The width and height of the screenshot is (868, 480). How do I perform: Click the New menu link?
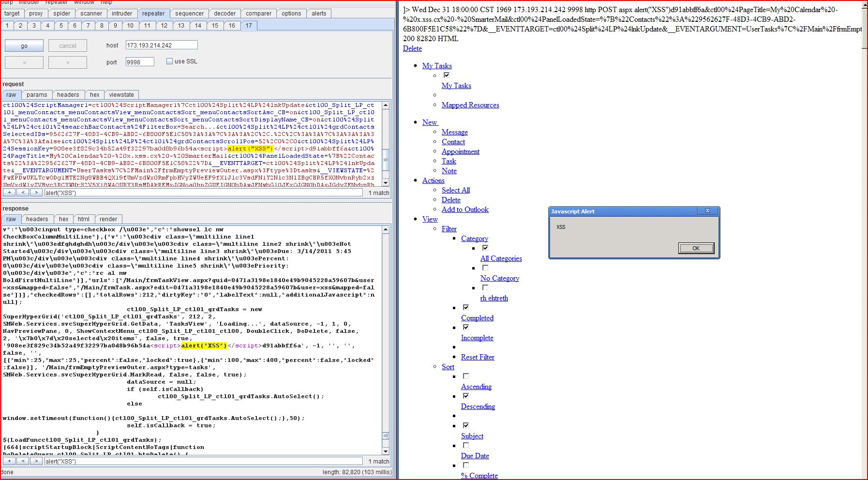[430, 122]
